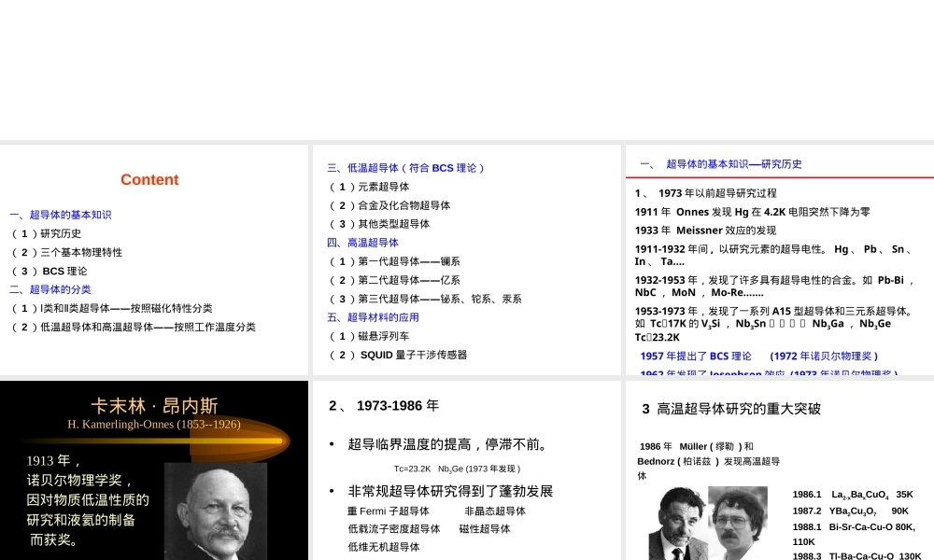This screenshot has width=934, height=560.
Task: Click the line (3)其他类型超导体
Action: pyautogui.click(x=379, y=224)
